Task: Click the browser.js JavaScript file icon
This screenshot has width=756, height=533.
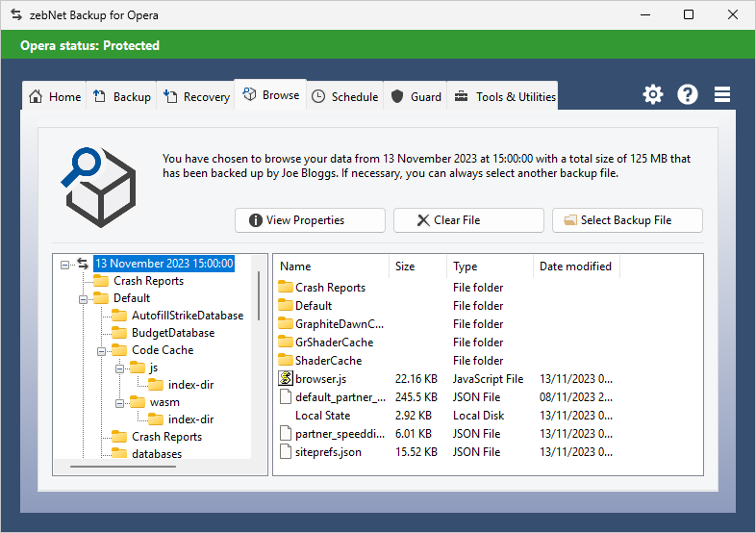Action: coord(286,379)
